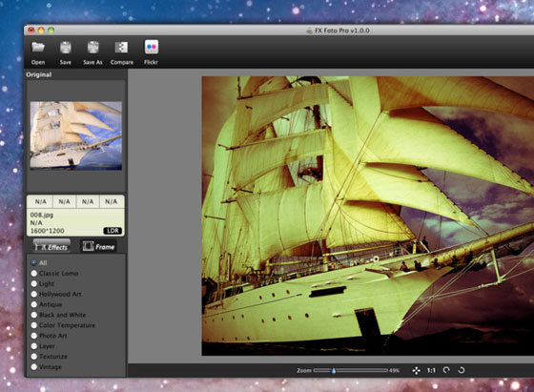The width and height of the screenshot is (534, 392).
Task: Click the 008.jpg file name
Action: point(42,215)
